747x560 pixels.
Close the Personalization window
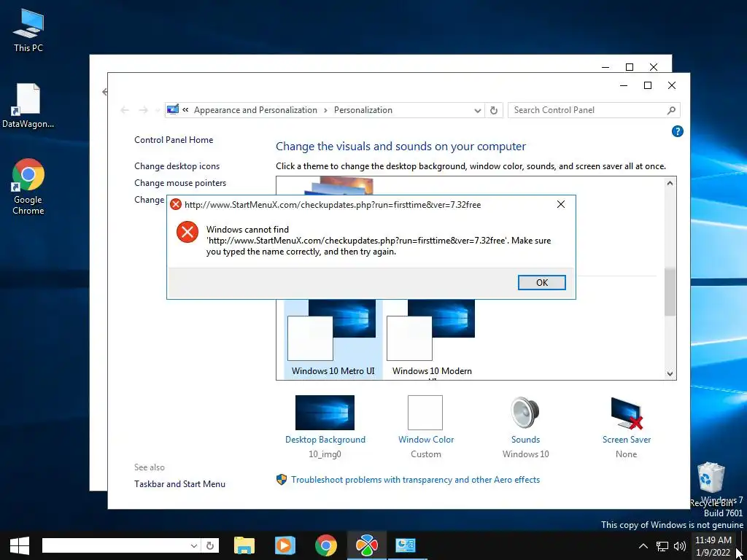[x=672, y=85]
